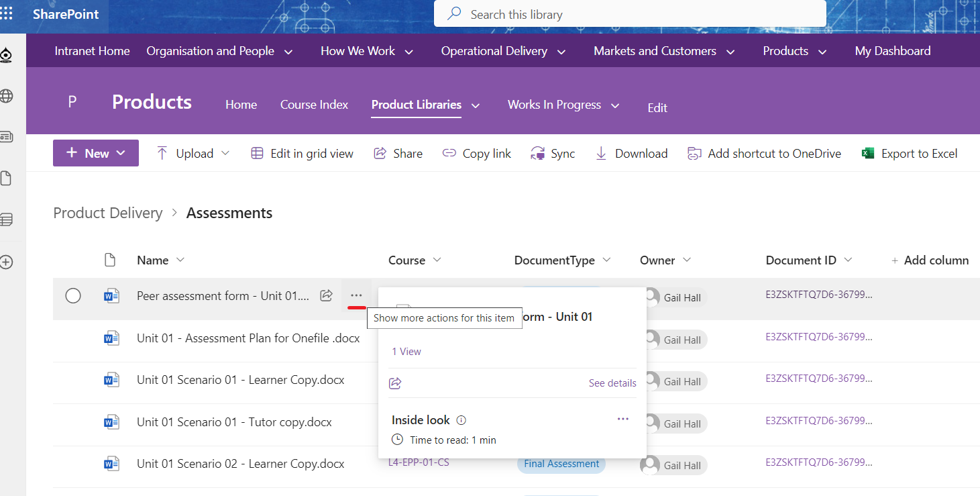This screenshot has height=496, width=980.
Task: Click the Sync toolbar icon
Action: pos(537,154)
